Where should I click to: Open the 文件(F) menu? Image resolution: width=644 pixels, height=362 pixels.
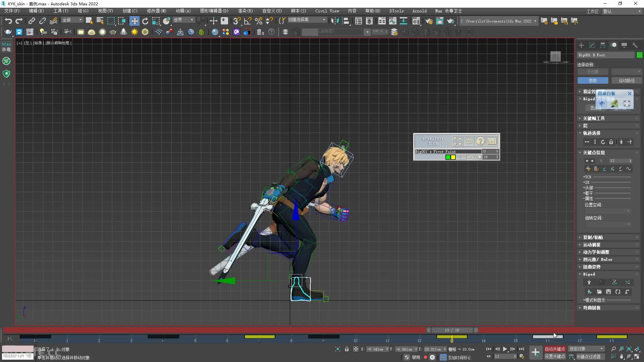[x=12, y=11]
